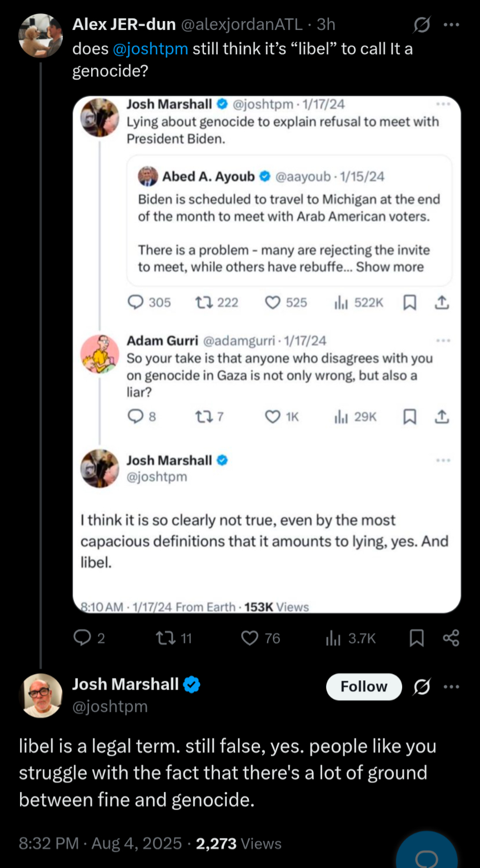Open the 8:32 PM Aug 4, 2025 timestamp
The image size is (480, 868).
click(100, 844)
